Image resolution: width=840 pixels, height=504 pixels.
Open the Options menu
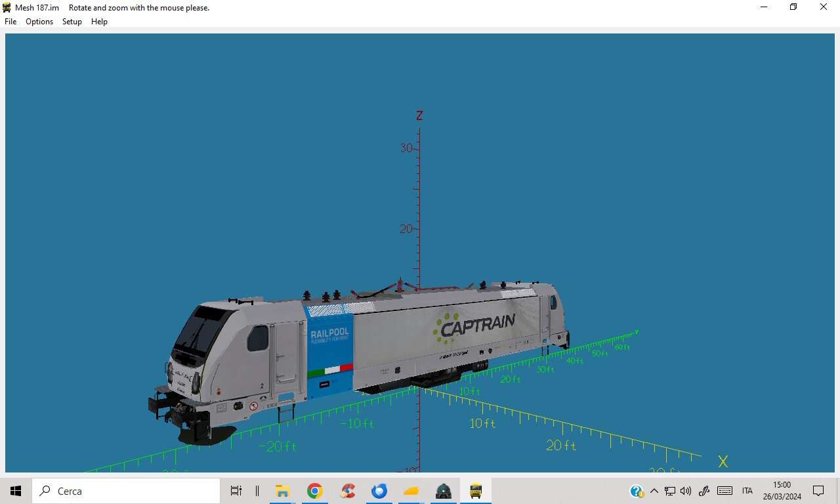click(39, 22)
